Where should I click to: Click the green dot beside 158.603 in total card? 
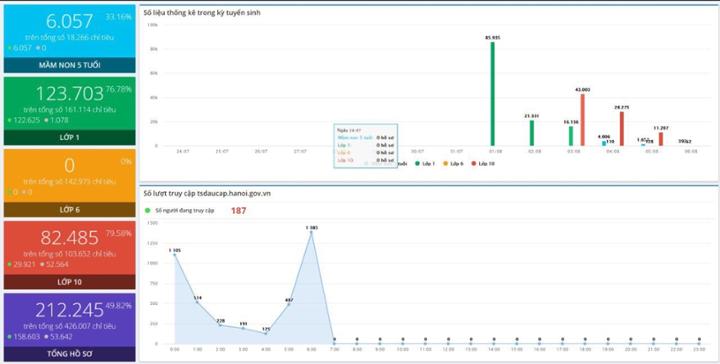pyautogui.click(x=9, y=336)
